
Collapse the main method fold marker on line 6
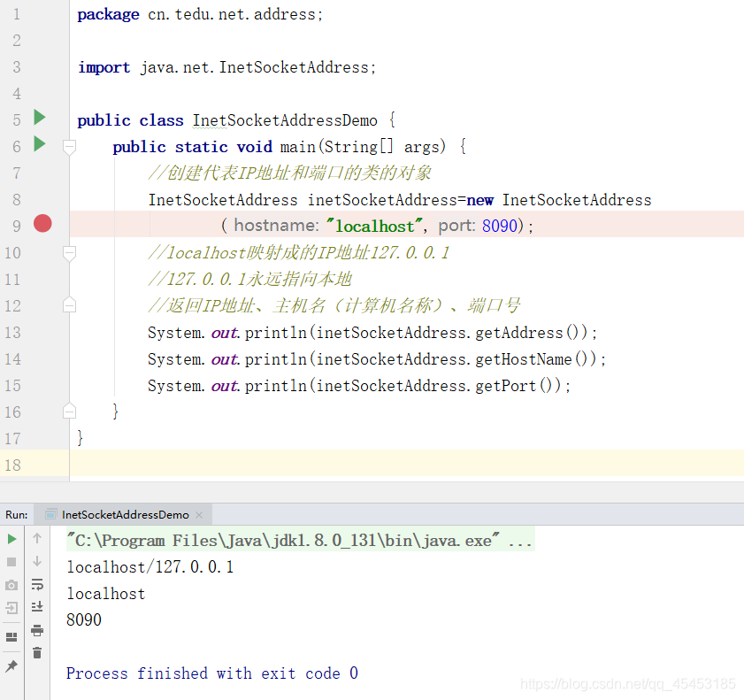point(69,147)
